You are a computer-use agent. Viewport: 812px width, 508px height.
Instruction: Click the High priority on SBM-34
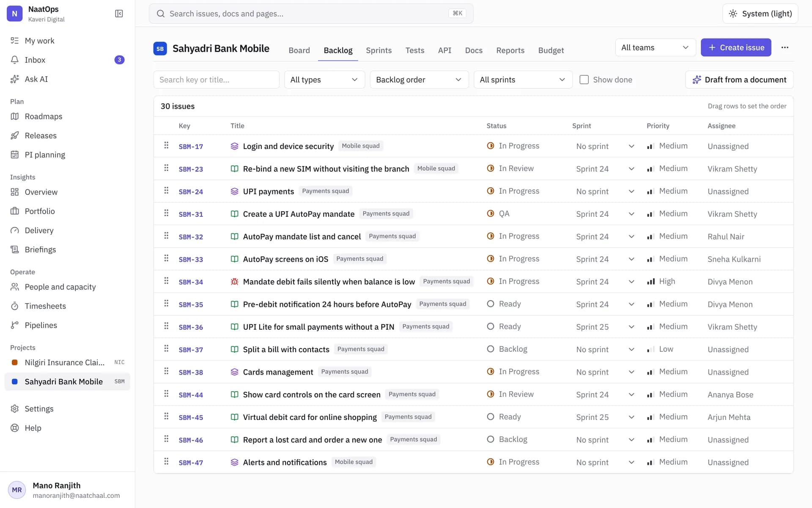pyautogui.click(x=661, y=282)
